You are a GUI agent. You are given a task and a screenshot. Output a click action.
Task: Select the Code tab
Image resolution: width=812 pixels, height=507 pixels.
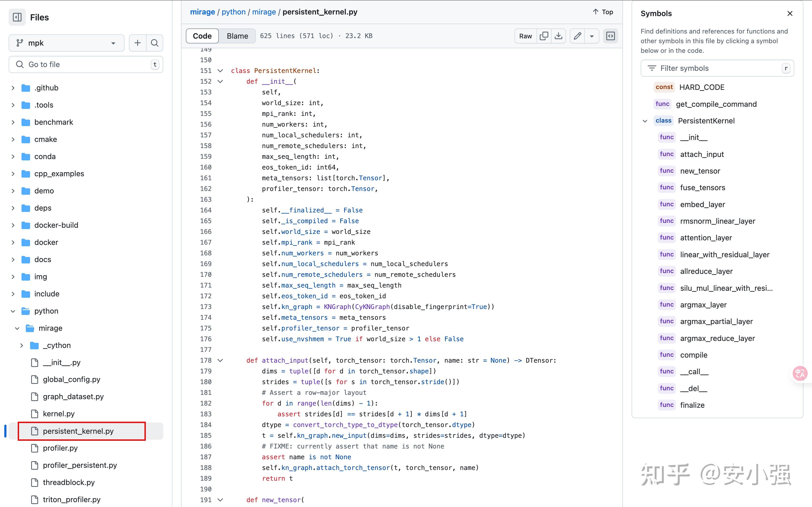[x=202, y=36]
